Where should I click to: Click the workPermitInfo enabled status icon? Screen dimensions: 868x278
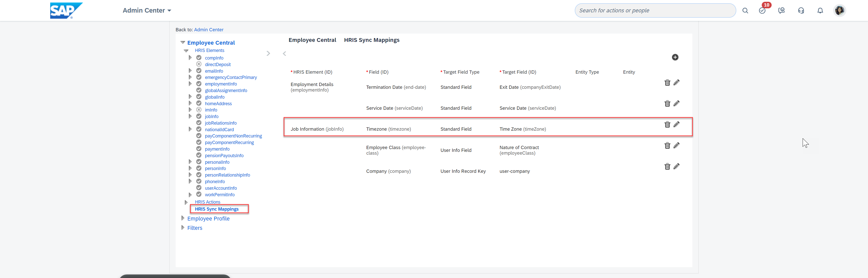coord(199,194)
